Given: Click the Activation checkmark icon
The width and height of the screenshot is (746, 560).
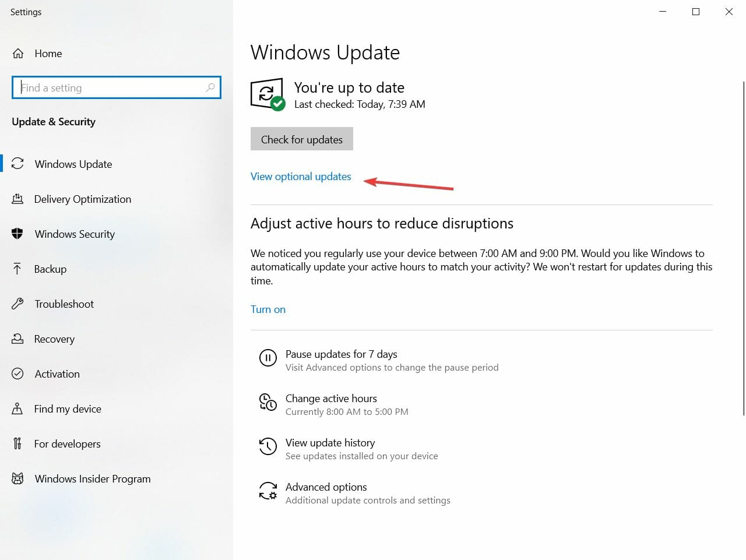Looking at the screenshot, I should 17,374.
